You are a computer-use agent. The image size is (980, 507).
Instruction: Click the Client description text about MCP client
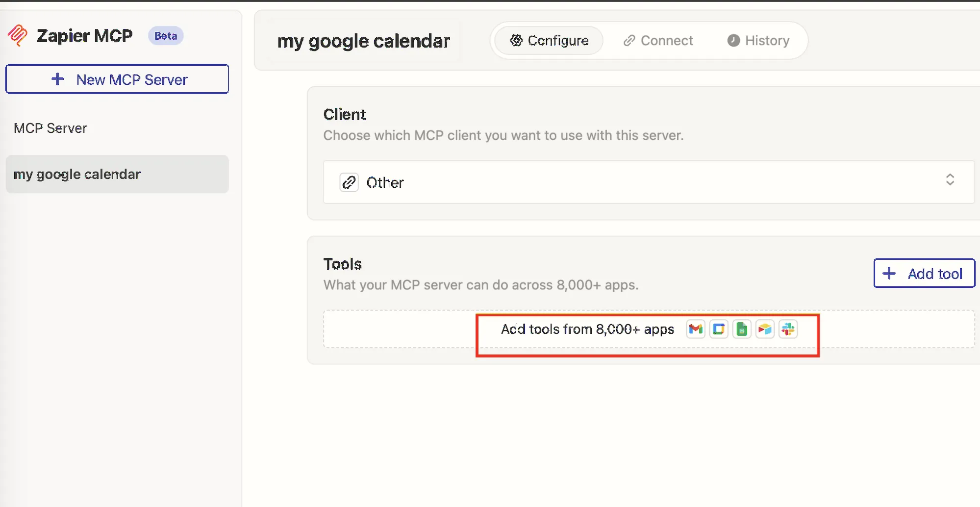[503, 135]
